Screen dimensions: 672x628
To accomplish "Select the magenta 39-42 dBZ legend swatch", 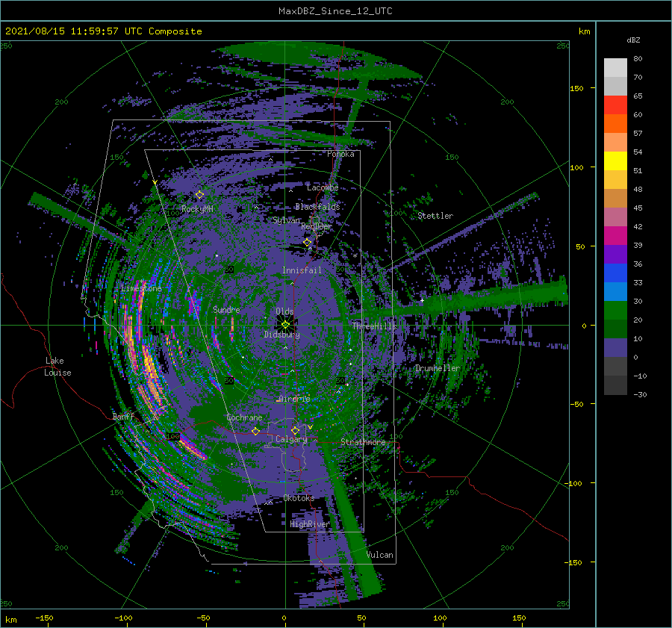I will [x=615, y=236].
